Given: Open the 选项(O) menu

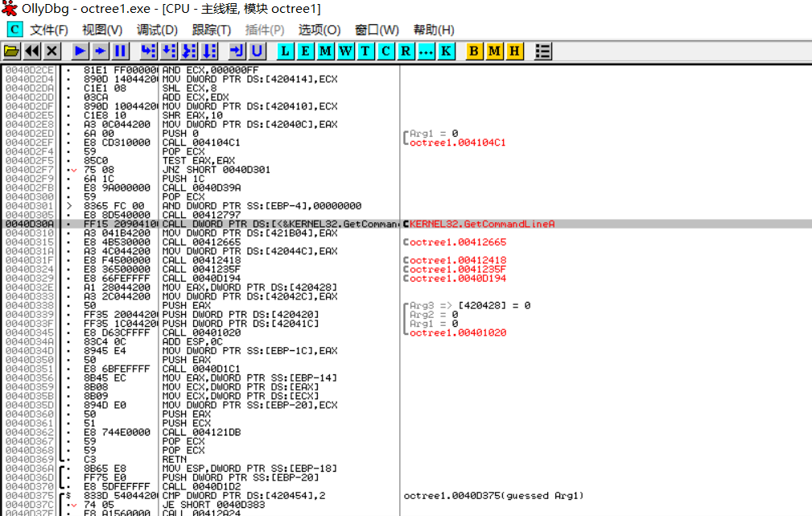Looking at the screenshot, I should [319, 30].
